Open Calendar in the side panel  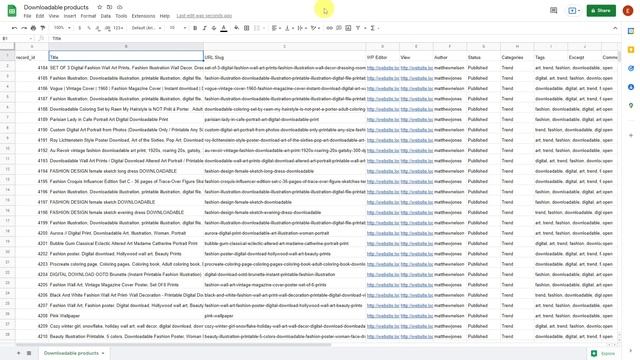(x=631, y=31)
